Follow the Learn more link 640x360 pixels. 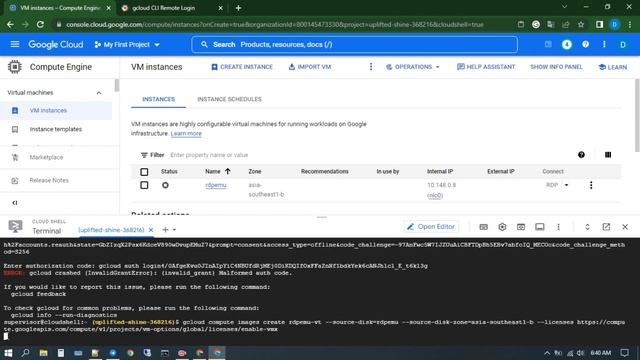point(186,133)
